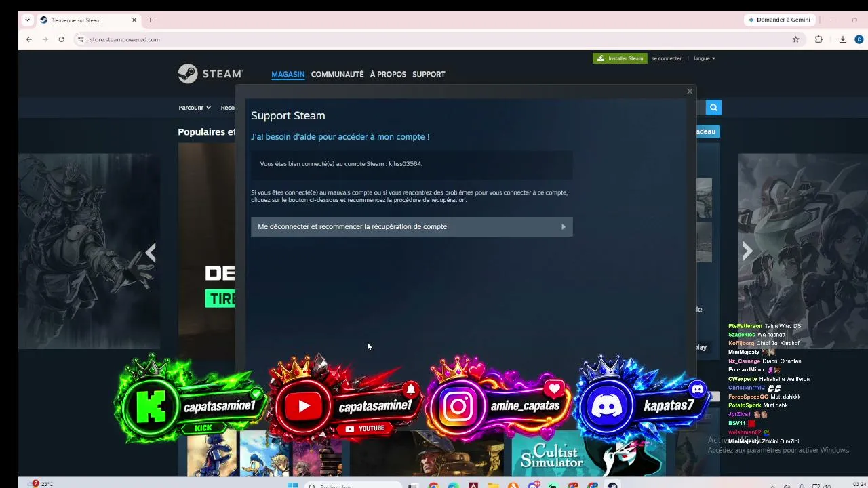Viewport: 868px width, 488px height.
Task: Click the account name text kjhss03584
Action: tap(406, 163)
